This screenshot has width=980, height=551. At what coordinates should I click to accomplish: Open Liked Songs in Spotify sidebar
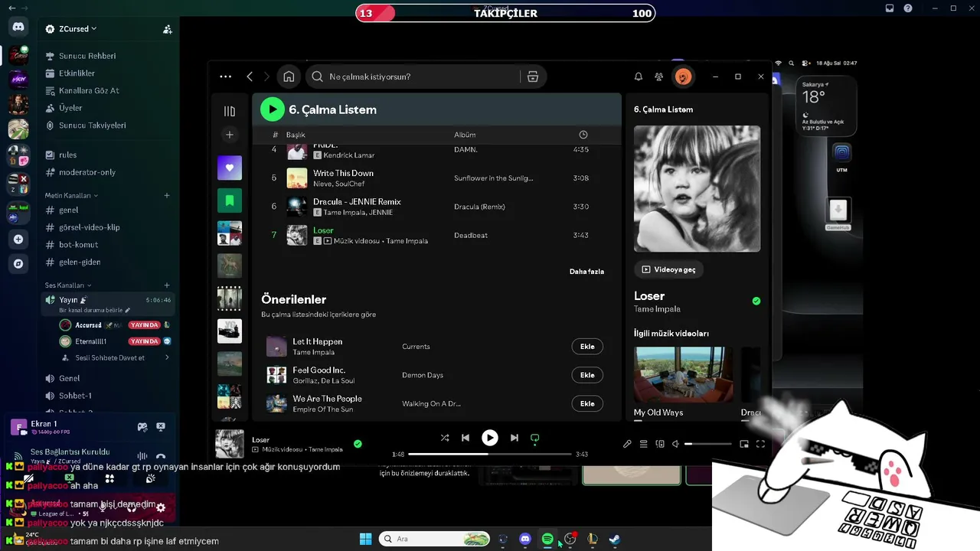coord(230,168)
